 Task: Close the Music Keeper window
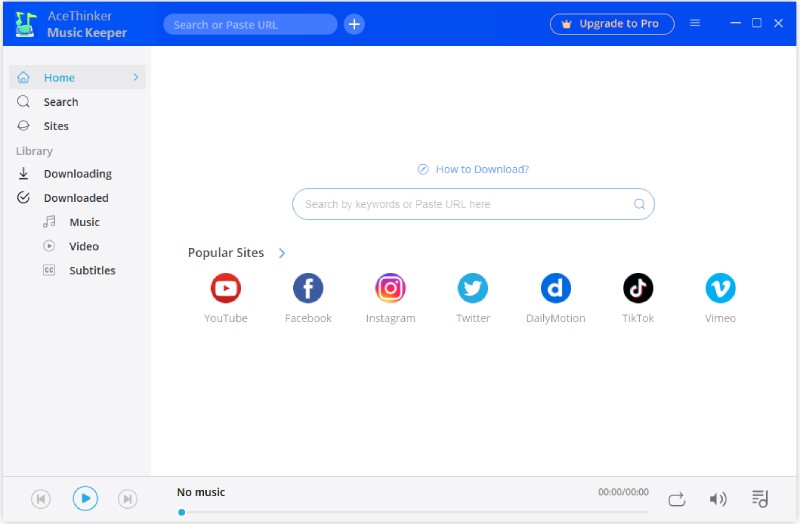tap(778, 23)
